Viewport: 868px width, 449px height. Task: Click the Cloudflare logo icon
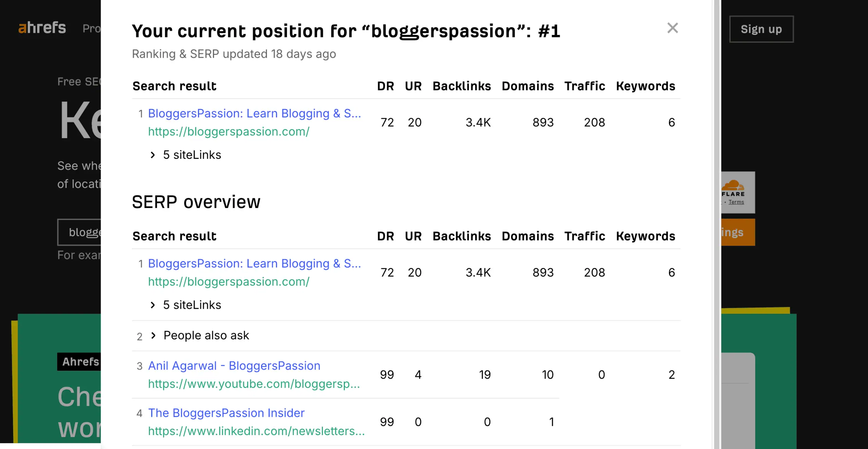click(732, 185)
